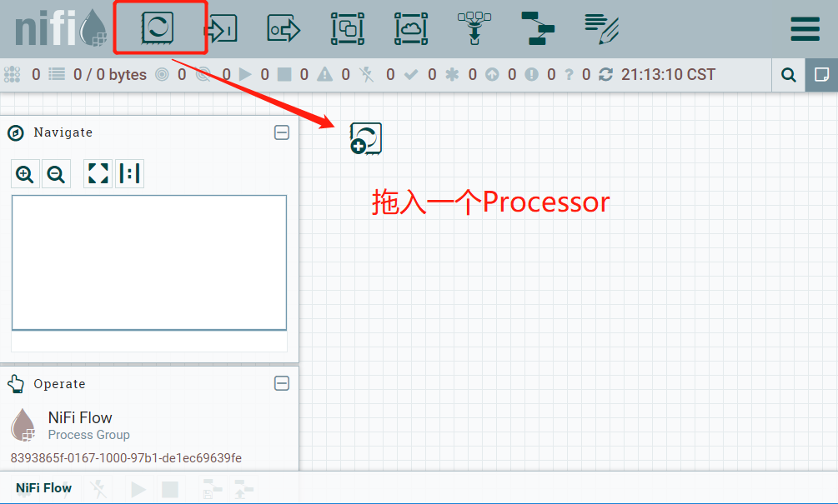Screen dimensions: 838x504
Task: Click the 0 / 0 bytes queued value
Action: 110,75
